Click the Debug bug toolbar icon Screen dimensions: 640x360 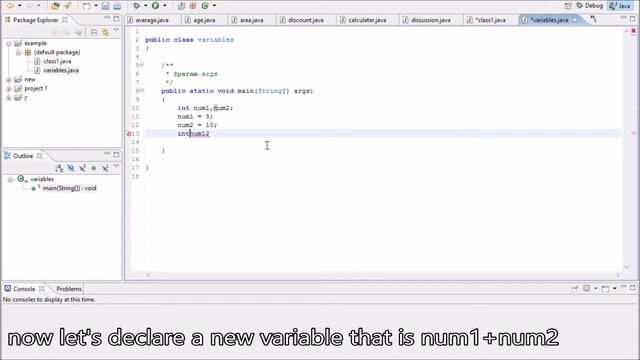[x=137, y=6]
